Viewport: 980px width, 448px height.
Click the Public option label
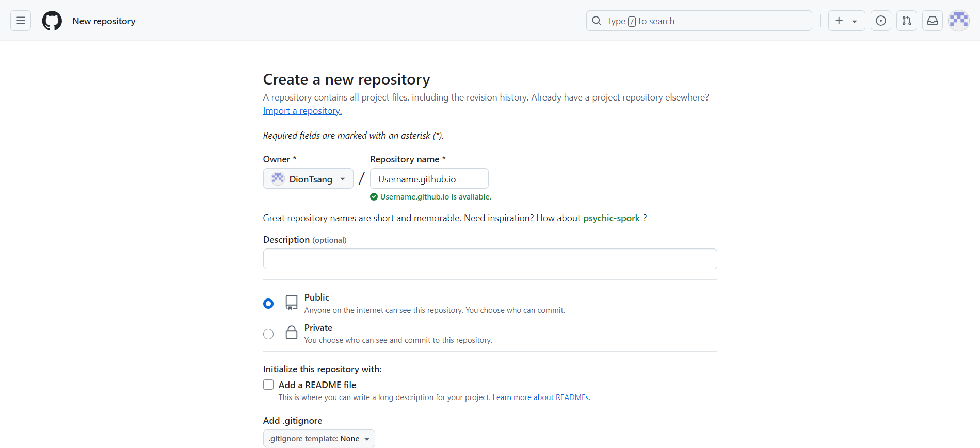[x=317, y=297]
